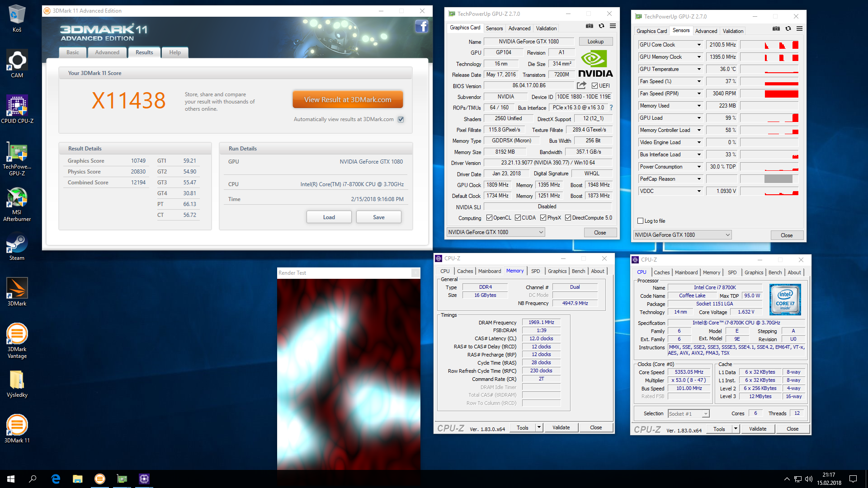Screen dimensions: 868x488
Task: Open the Windows Start menu
Action: [x=11, y=479]
